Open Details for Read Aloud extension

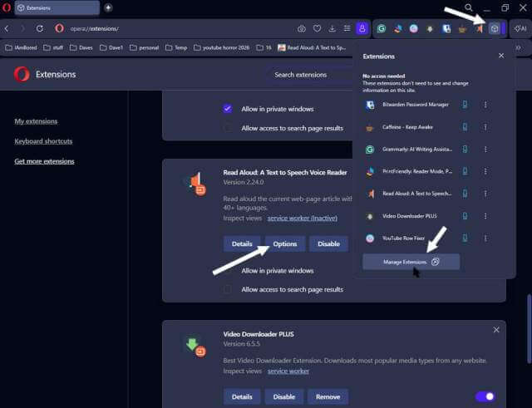tap(242, 243)
